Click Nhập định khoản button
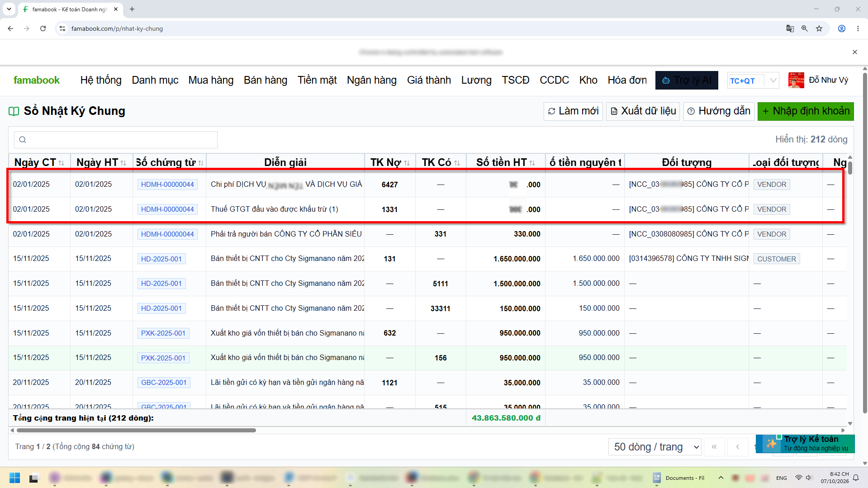The width and height of the screenshot is (868, 488). (x=806, y=111)
